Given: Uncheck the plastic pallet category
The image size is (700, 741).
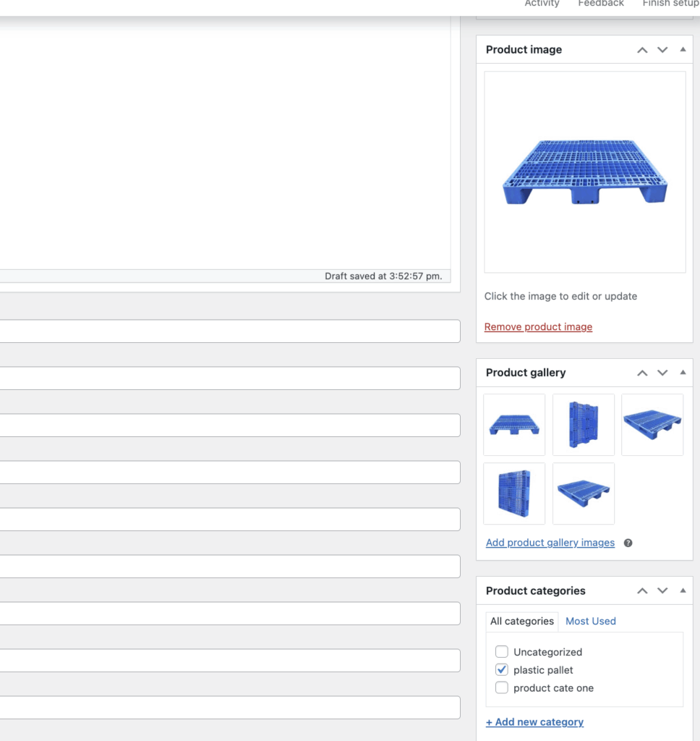Looking at the screenshot, I should 502,670.
